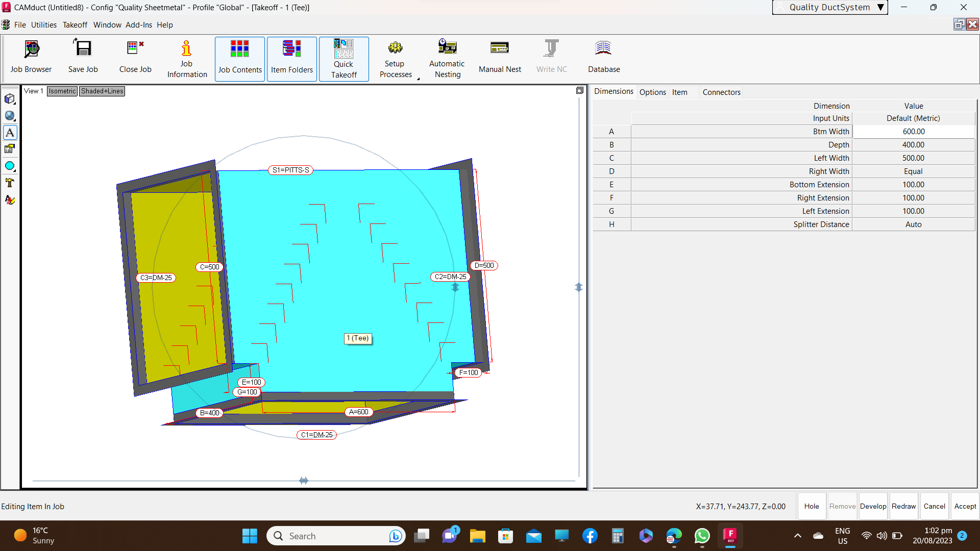
Task: Open the Database
Action: [x=604, y=58]
